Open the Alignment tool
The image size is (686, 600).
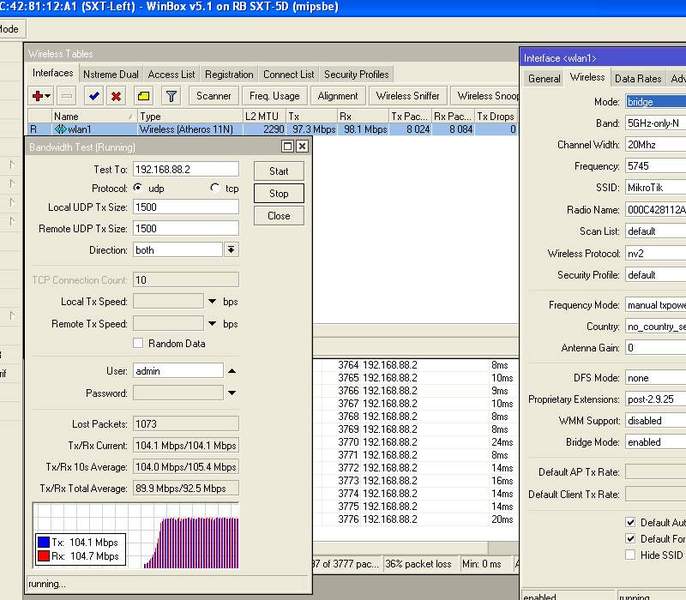338,96
